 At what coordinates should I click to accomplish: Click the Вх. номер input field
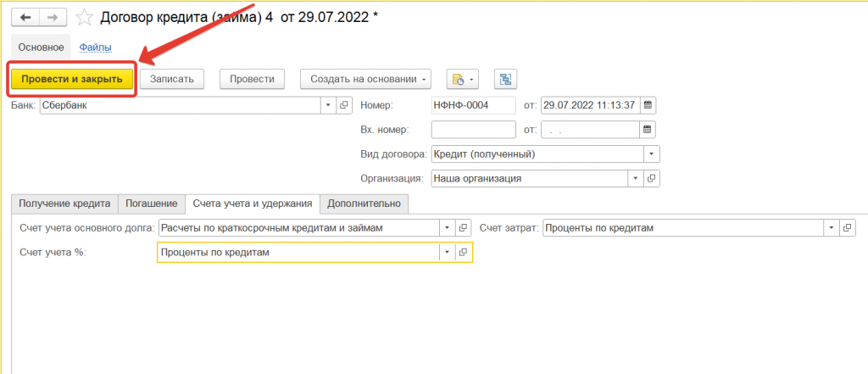coord(473,130)
